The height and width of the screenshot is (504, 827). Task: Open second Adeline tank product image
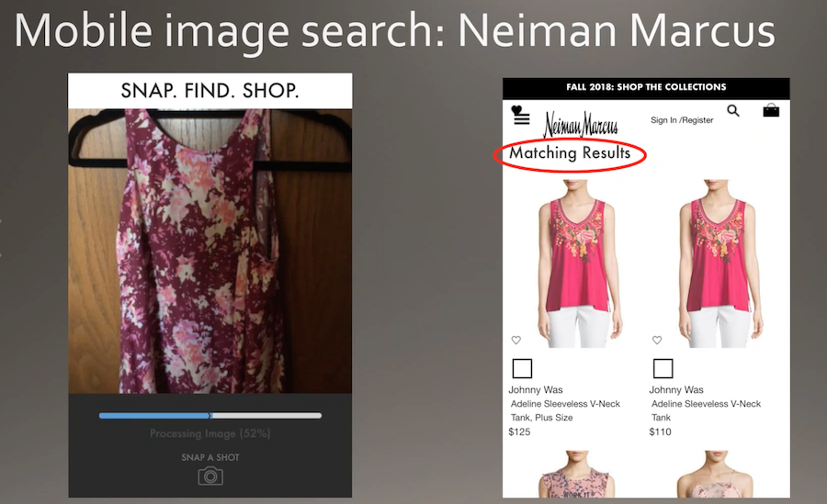pos(719,263)
